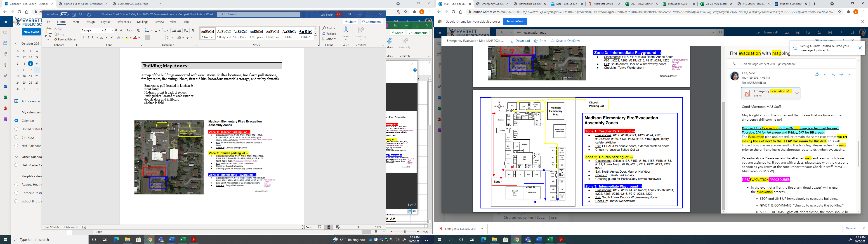Click Focus mode in Word status bar
This screenshot has height=244, width=868.
[x=307, y=227]
